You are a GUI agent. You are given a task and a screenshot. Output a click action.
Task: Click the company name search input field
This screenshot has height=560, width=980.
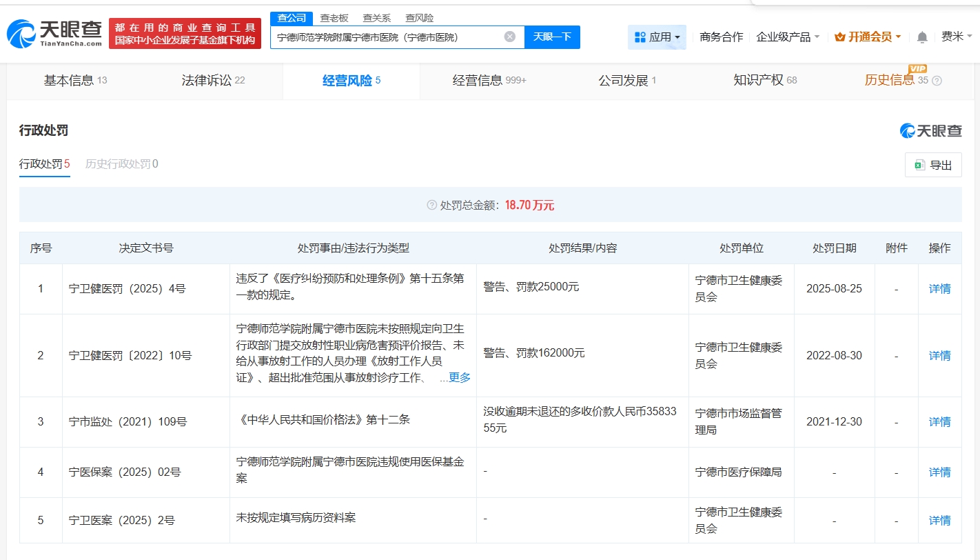(x=386, y=37)
